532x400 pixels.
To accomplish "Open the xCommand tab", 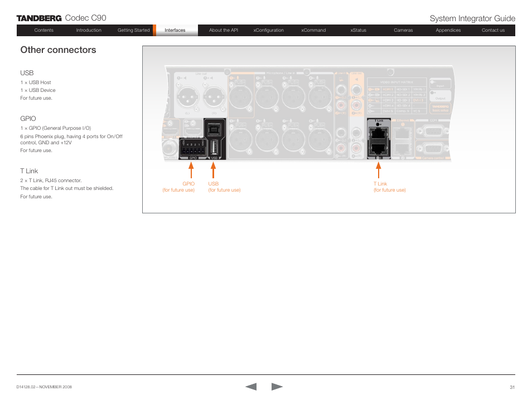I will (313, 31).
